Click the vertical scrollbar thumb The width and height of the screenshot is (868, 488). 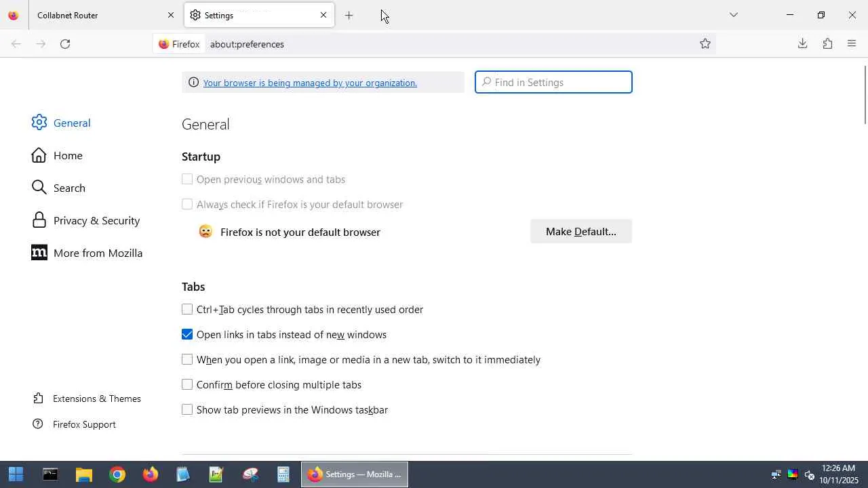(x=865, y=95)
